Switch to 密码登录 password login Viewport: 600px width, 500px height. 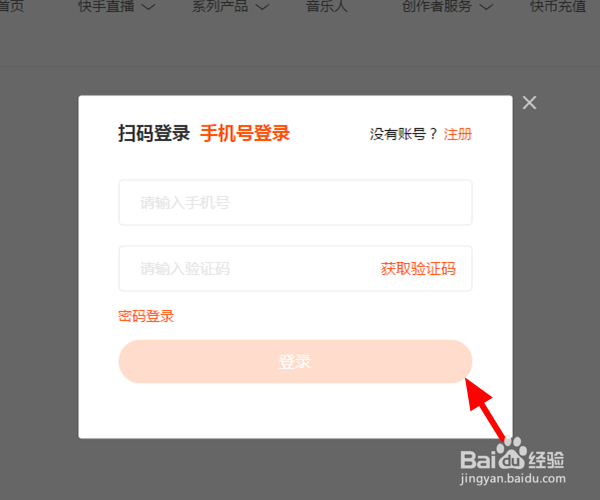pyautogui.click(x=146, y=316)
